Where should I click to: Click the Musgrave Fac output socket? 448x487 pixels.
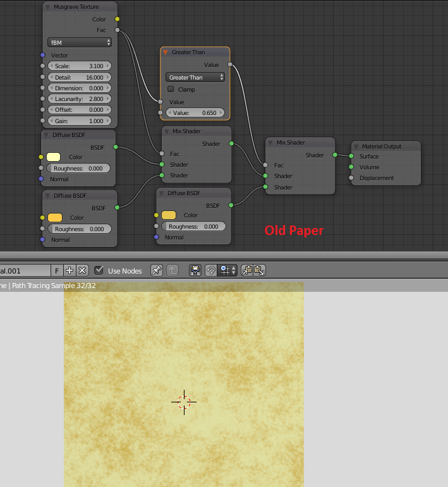(x=117, y=30)
